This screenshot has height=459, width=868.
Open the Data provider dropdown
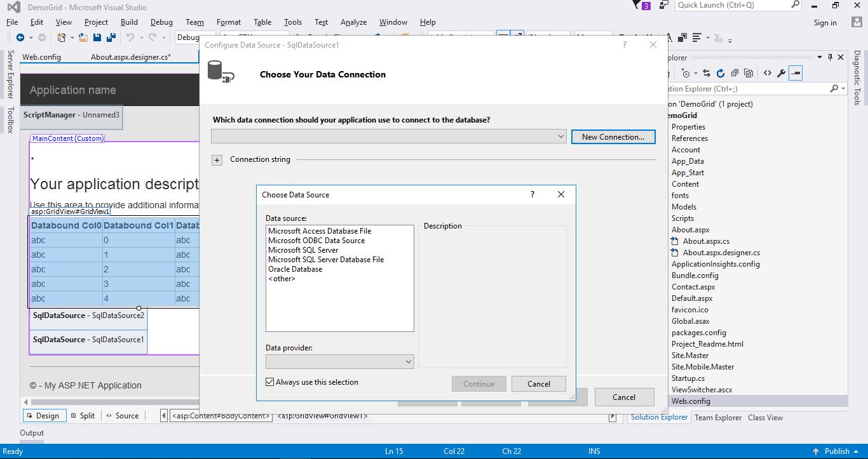pos(339,361)
